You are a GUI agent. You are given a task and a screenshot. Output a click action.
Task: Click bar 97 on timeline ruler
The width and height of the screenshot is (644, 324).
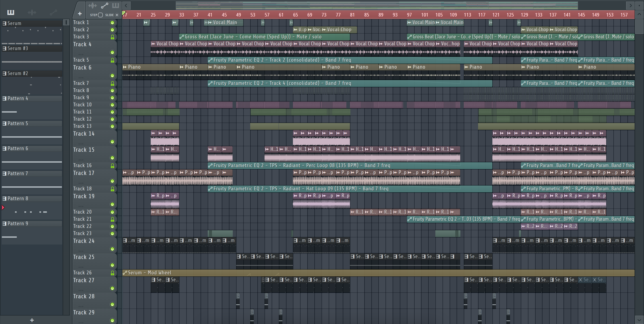pyautogui.click(x=409, y=15)
